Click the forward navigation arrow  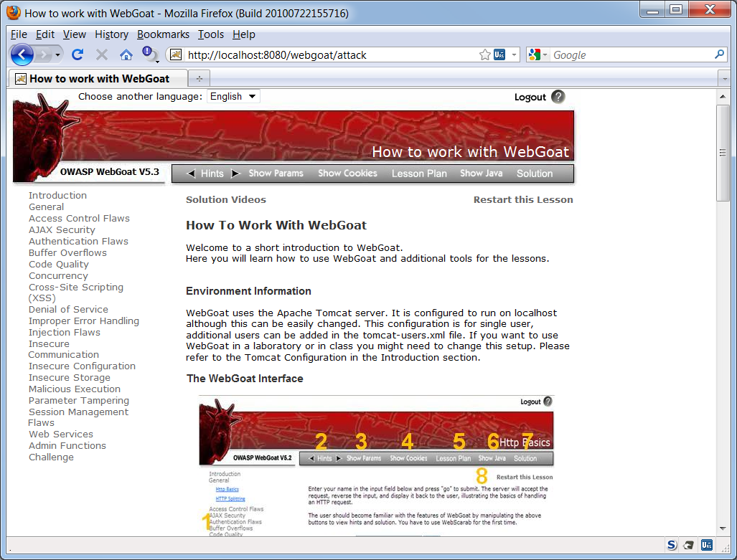tap(43, 55)
